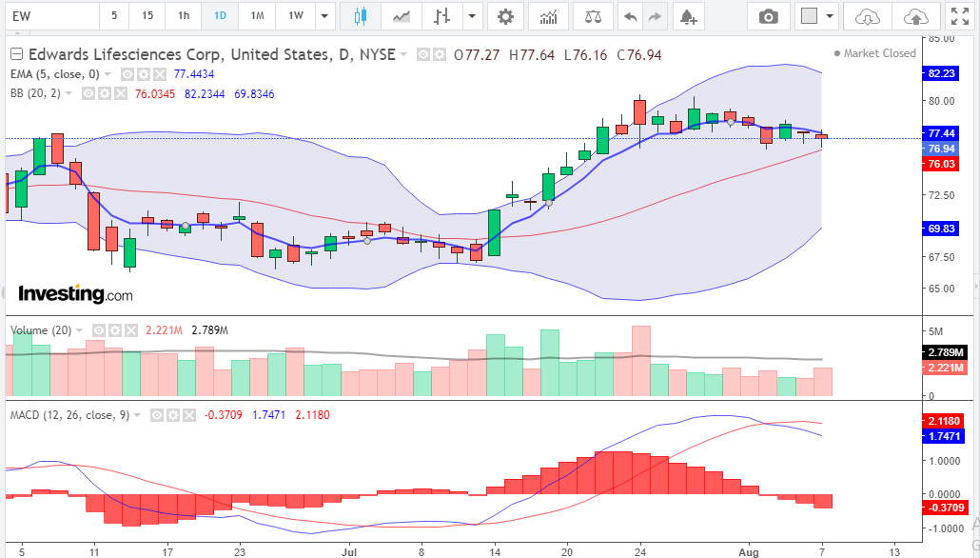Open the compare symbols tool

pos(593,16)
